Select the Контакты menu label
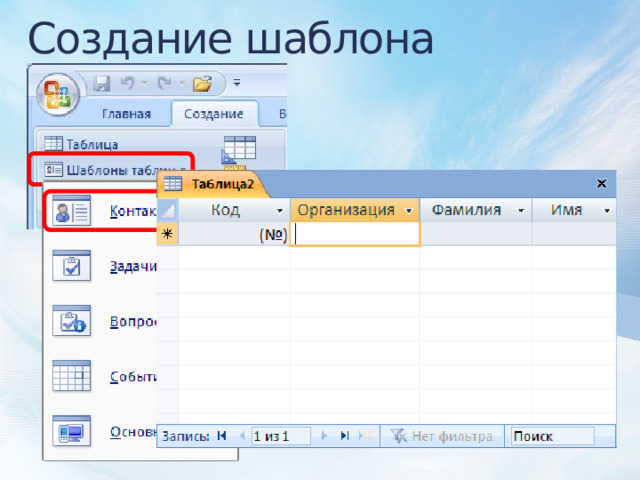Image resolution: width=640 pixels, height=480 pixels. [133, 211]
